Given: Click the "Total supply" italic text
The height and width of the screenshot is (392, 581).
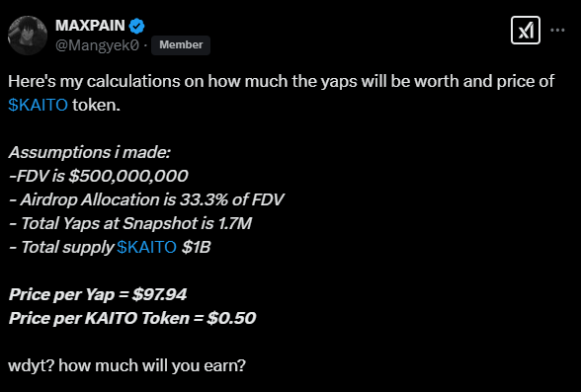Looking at the screenshot, I should click(x=67, y=247).
